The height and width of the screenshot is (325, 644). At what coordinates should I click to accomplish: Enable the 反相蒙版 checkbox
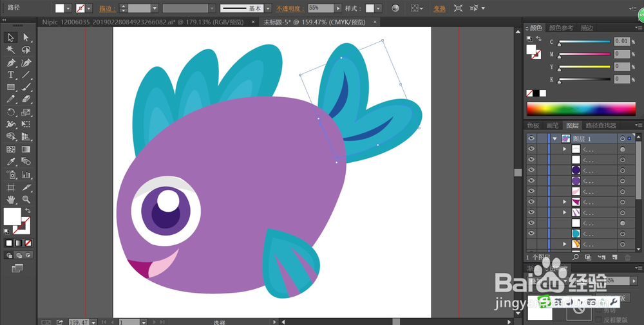598,319
